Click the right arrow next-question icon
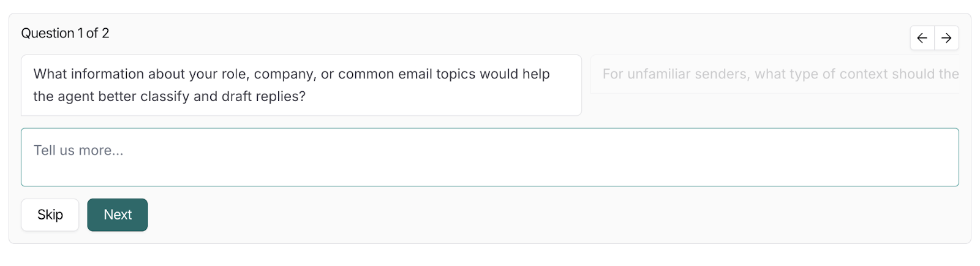Screen dimensions: 980x266 (946, 38)
